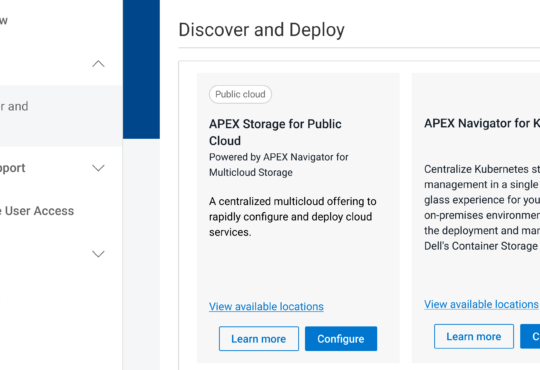Click the APEX Storage for Public Cloud title

tap(275, 132)
